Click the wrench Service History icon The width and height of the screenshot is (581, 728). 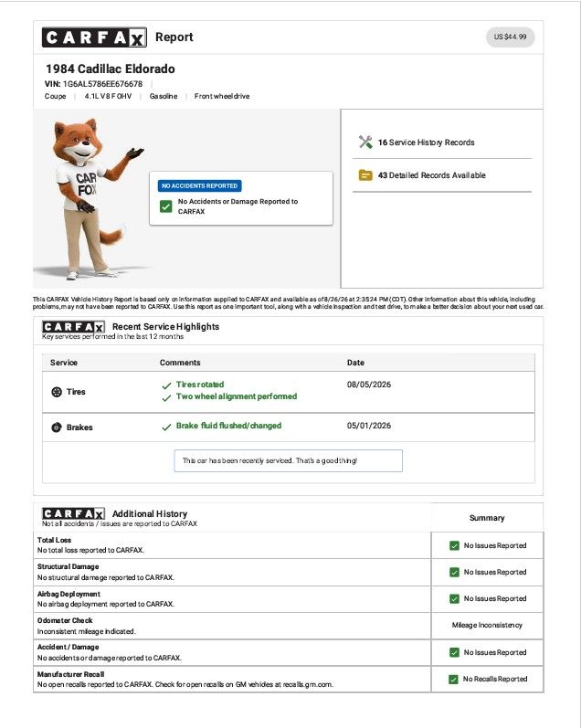coord(365,142)
